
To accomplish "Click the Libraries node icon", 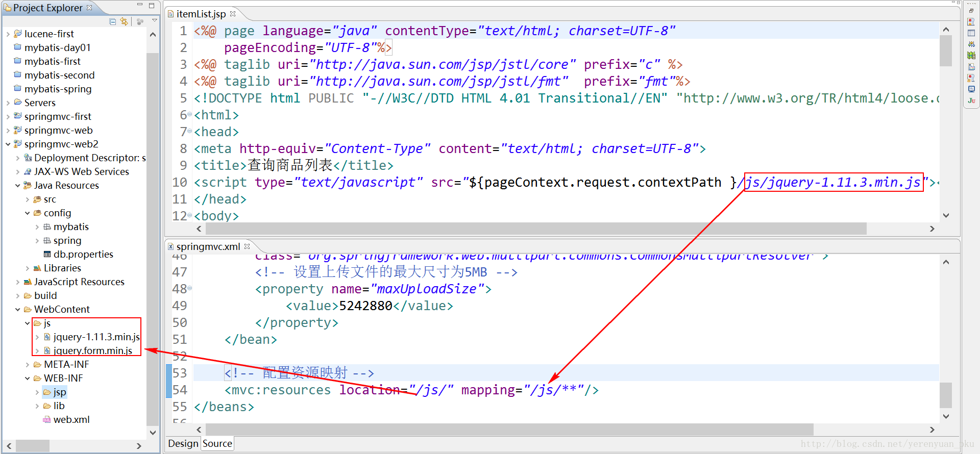I will coord(37,268).
